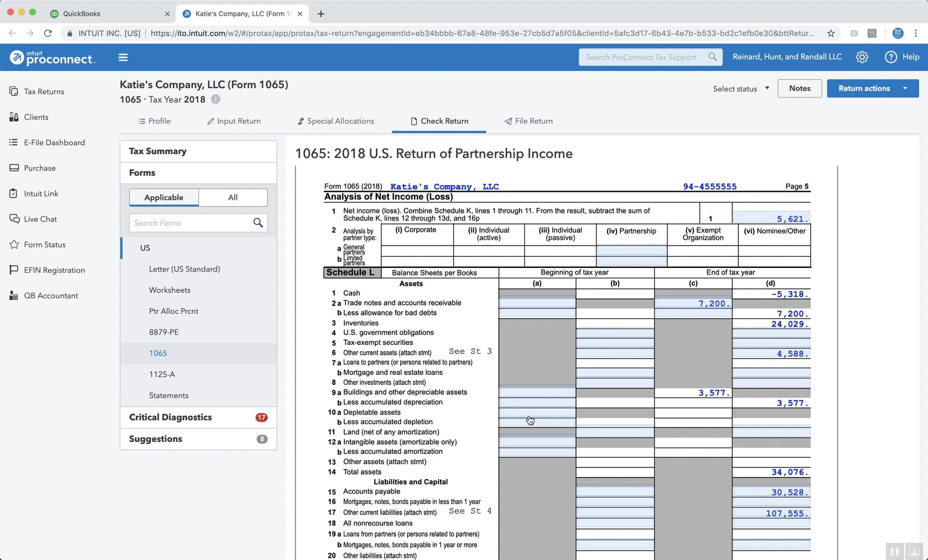
Task: Click the browser address bar URL
Action: pyautogui.click(x=482, y=33)
